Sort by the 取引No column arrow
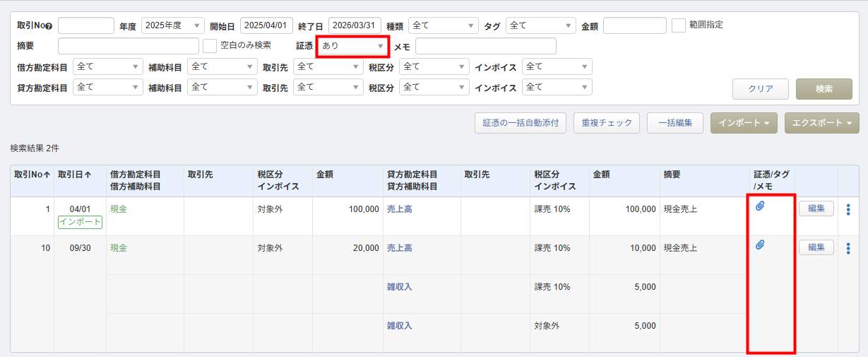 [x=47, y=175]
